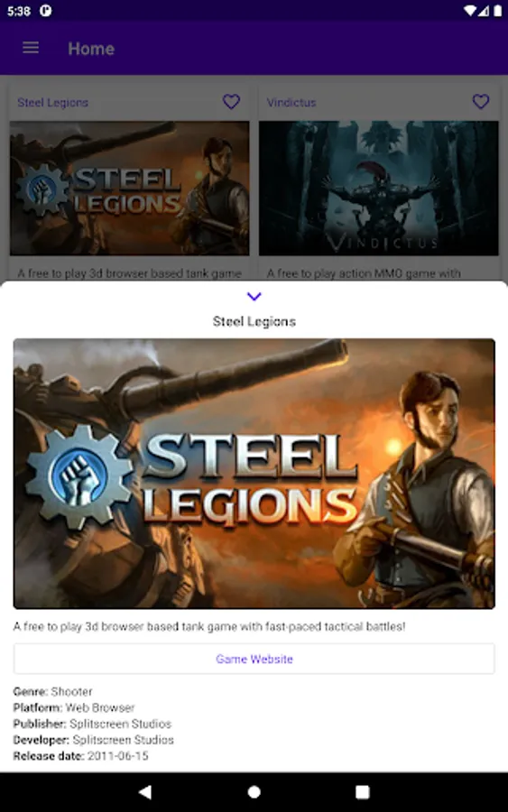Screen dimensions: 508x812
Task: Collapse the bottom sheet with chevron
Action: pyautogui.click(x=254, y=296)
